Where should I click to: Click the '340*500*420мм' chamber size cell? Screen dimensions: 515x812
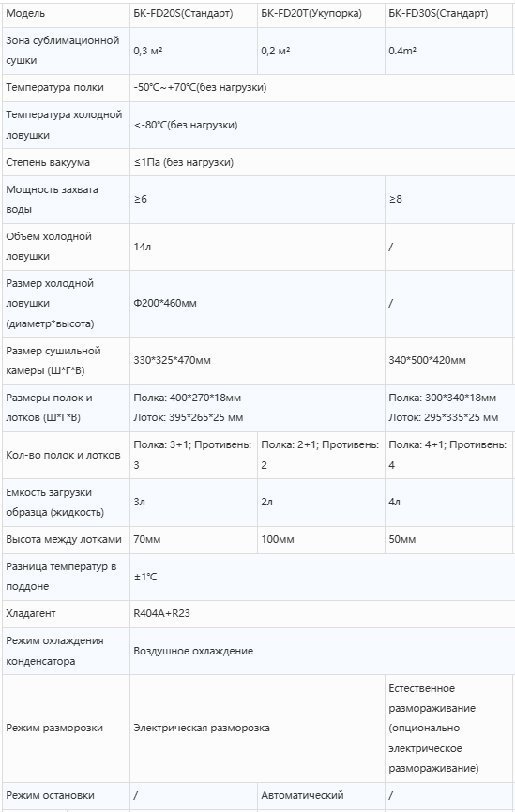tap(449, 360)
